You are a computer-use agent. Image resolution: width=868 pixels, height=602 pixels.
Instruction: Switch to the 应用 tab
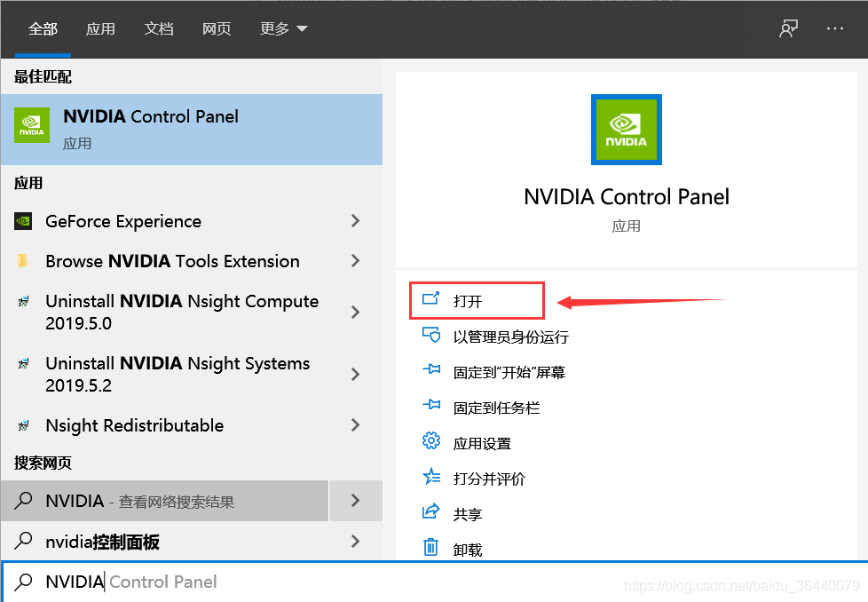click(101, 28)
